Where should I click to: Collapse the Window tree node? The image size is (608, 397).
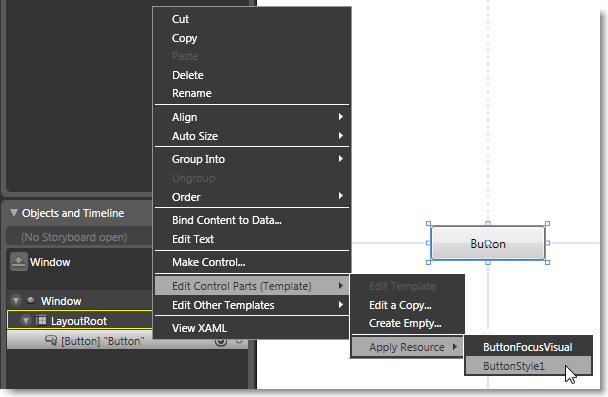tap(16, 300)
